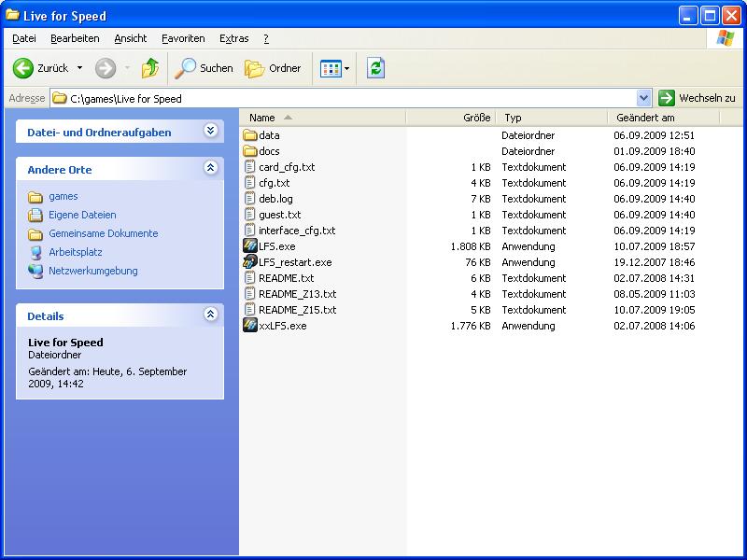The image size is (747, 560).
Task: Select the README.txt file icon
Action: [250, 278]
